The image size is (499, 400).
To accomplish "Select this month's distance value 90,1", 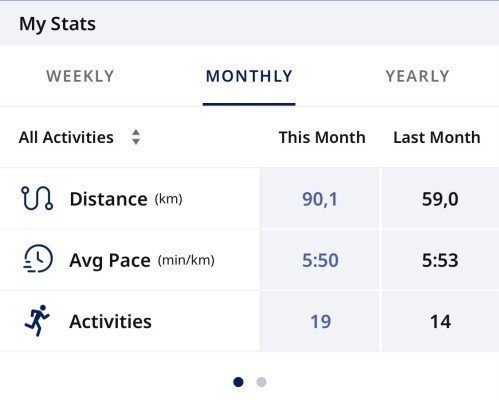I will 320,199.
